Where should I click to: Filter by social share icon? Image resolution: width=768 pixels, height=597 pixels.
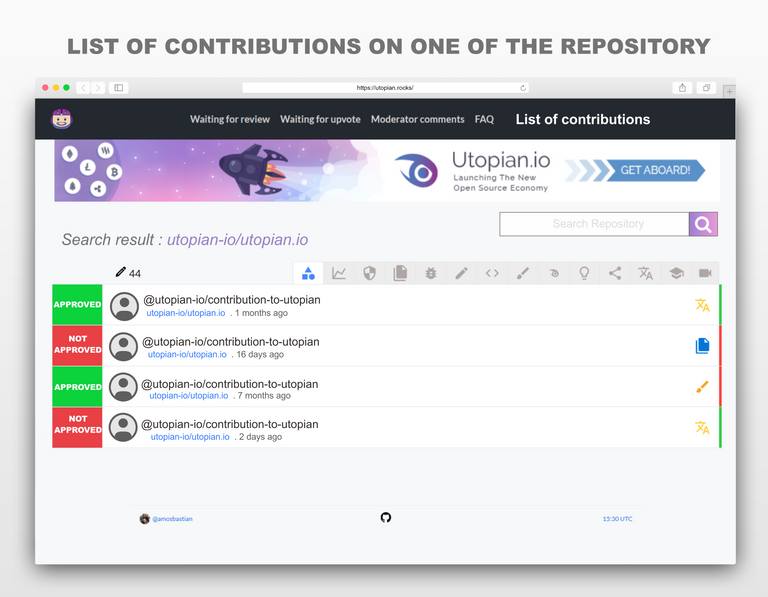[x=615, y=273]
